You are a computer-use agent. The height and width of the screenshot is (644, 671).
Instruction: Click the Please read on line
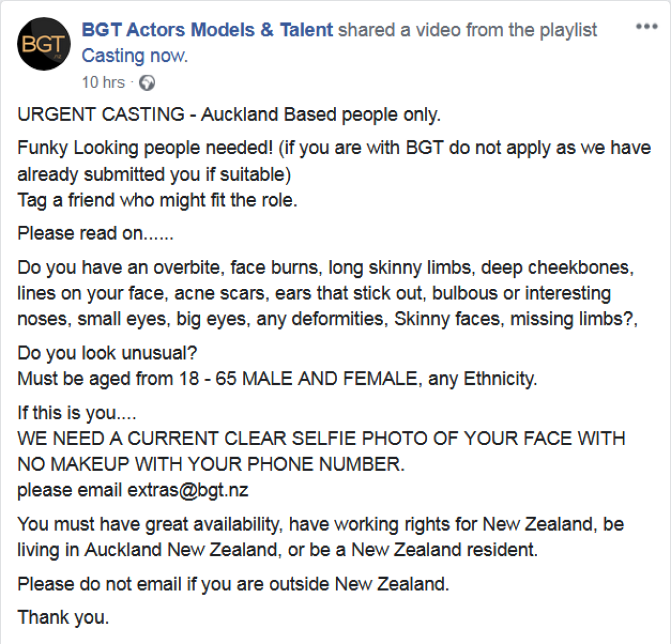pos(95,233)
